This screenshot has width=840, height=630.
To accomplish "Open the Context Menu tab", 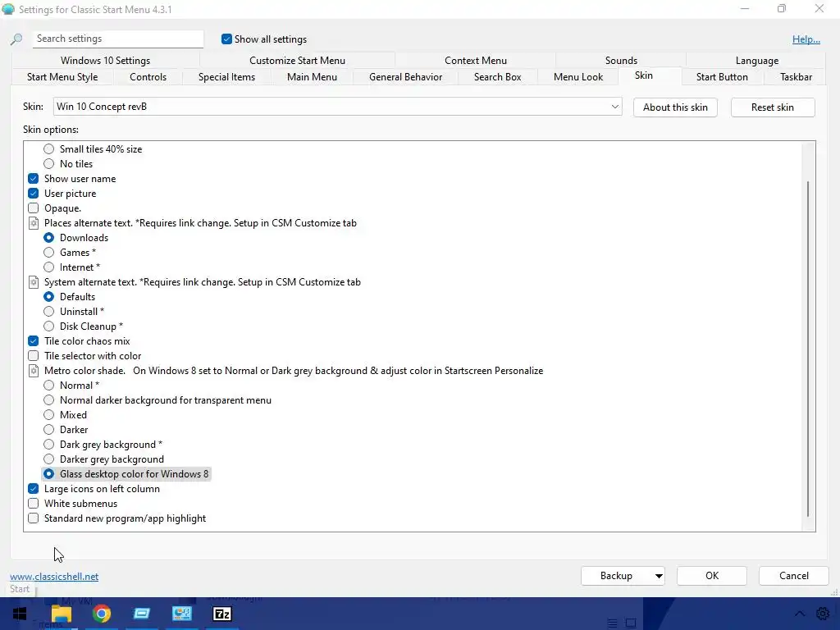I will (x=475, y=61).
